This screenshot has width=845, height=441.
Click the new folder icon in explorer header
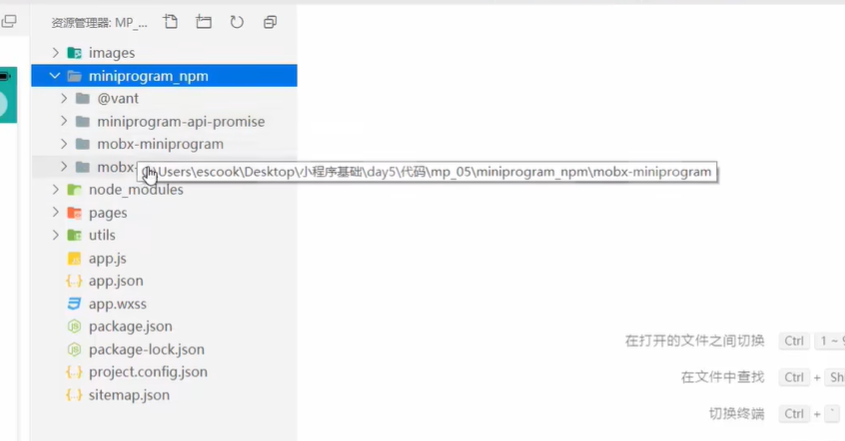[204, 22]
